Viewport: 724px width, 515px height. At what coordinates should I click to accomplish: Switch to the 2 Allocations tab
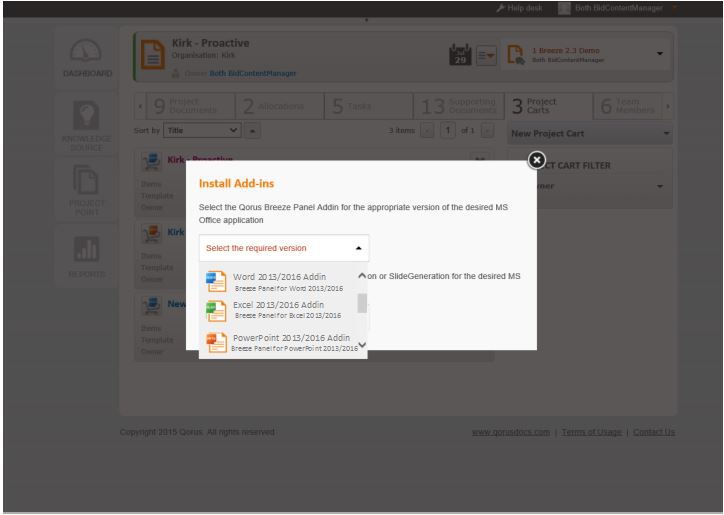pos(280,106)
